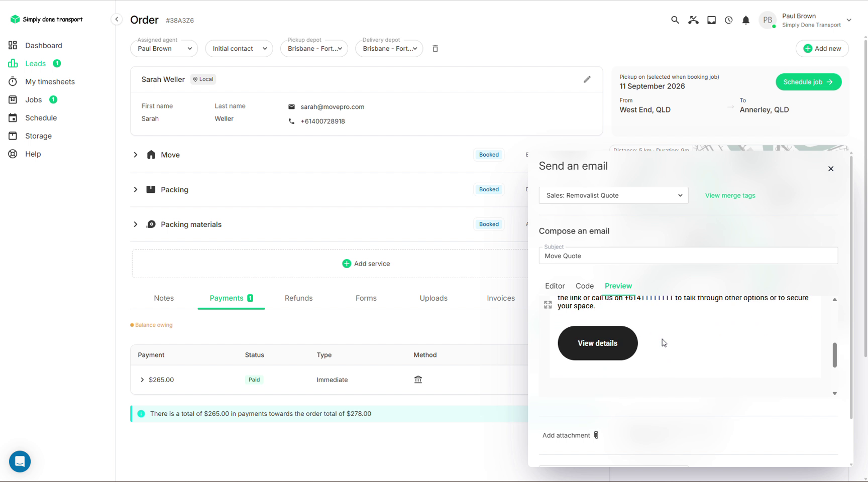This screenshot has height=482, width=868.
Task: Click Add service
Action: pos(366,264)
